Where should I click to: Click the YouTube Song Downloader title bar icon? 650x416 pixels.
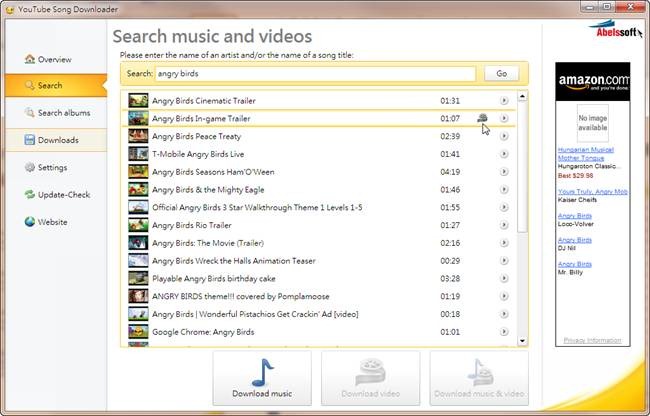10,9
